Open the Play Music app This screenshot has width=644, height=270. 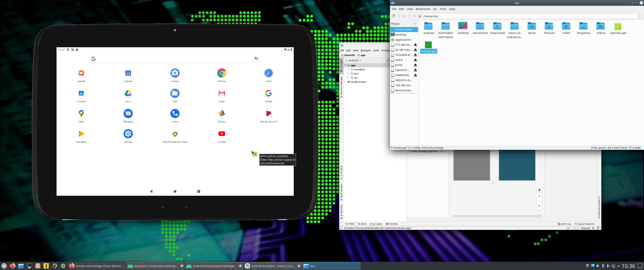tap(81, 134)
